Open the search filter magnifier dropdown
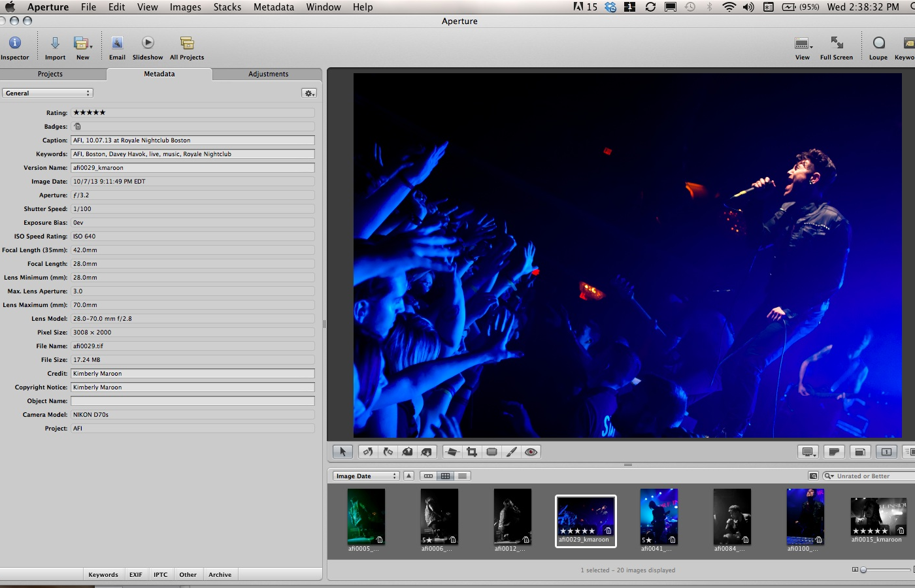 pos(829,476)
